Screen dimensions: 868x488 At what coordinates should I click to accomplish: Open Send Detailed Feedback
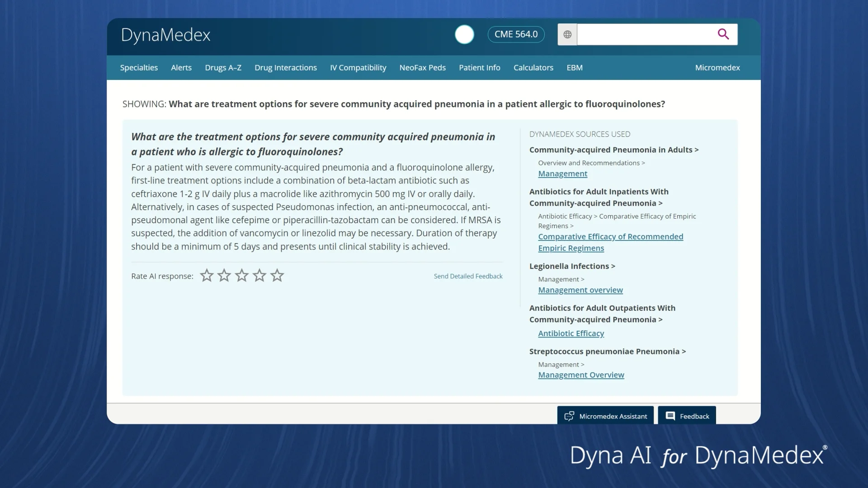point(467,276)
